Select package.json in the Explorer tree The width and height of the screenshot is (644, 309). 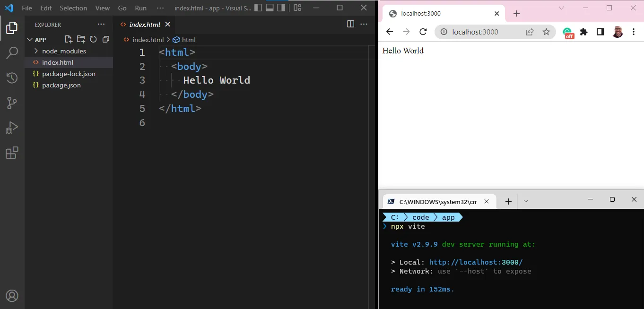pos(69,85)
